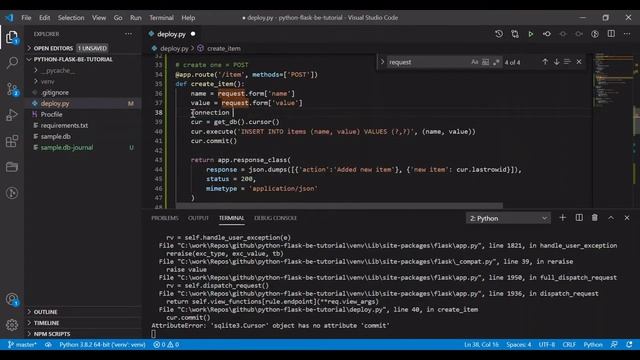Click master branch in status bar
Image resolution: width=640 pixels, height=360 pixels.
[x=22, y=344]
